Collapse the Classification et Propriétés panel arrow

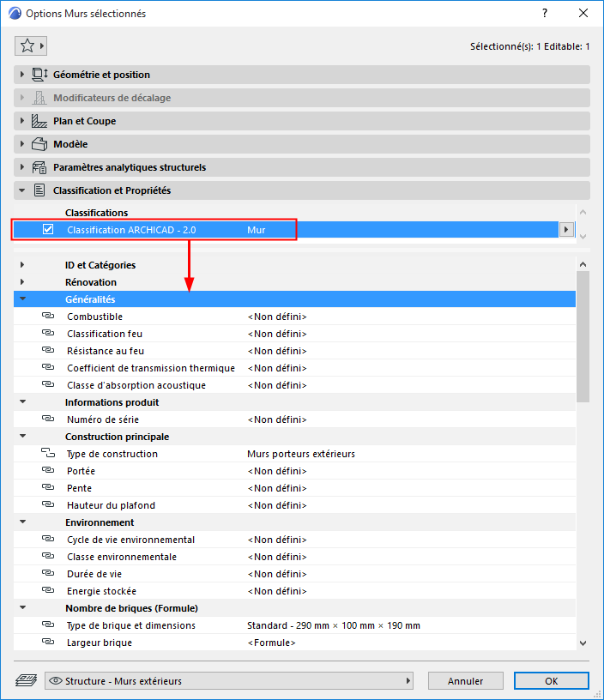21,190
